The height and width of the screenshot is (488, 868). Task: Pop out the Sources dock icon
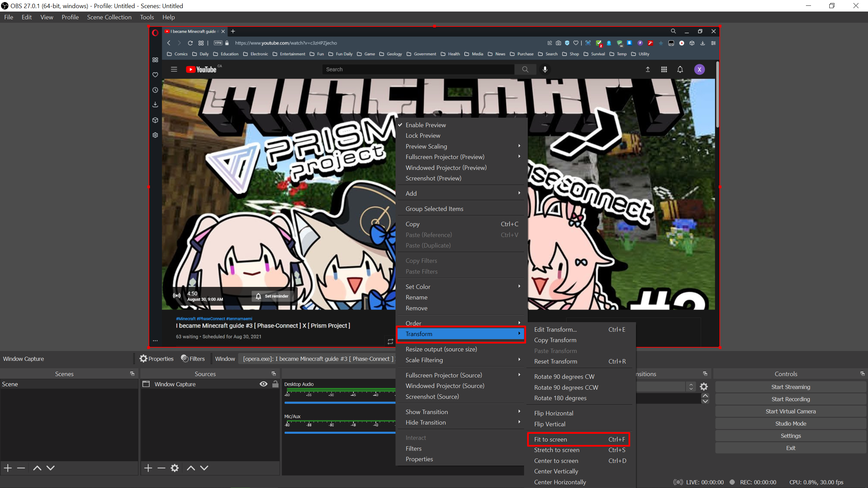click(274, 374)
